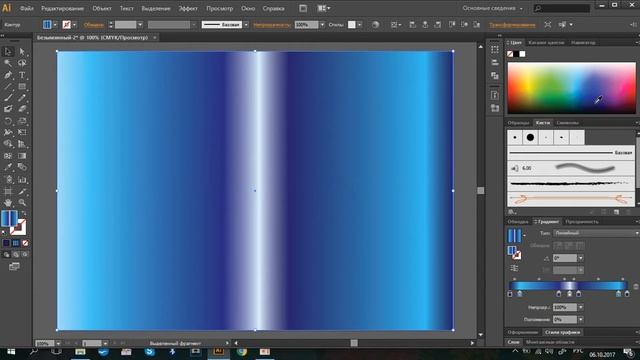Select the Direct Selection tool
The image size is (640, 360).
point(22,51)
